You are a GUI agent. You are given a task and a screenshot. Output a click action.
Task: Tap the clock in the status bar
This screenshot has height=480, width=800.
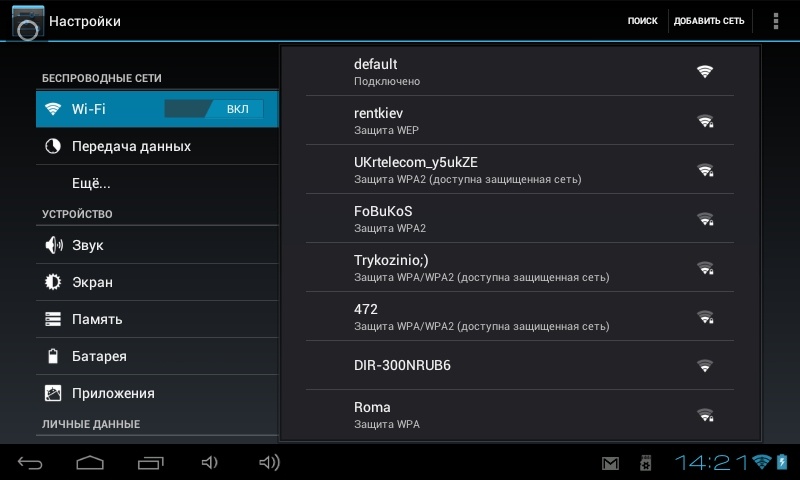710,462
